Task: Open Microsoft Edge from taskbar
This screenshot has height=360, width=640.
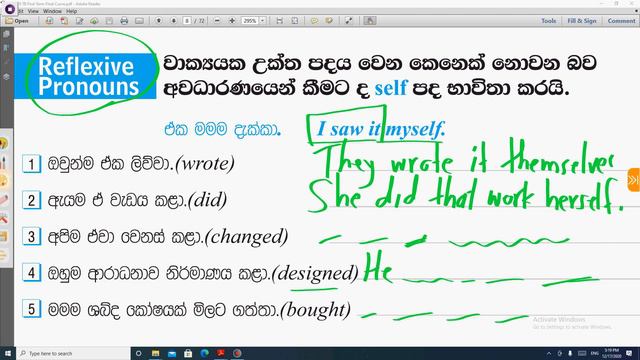Action: 204,353
